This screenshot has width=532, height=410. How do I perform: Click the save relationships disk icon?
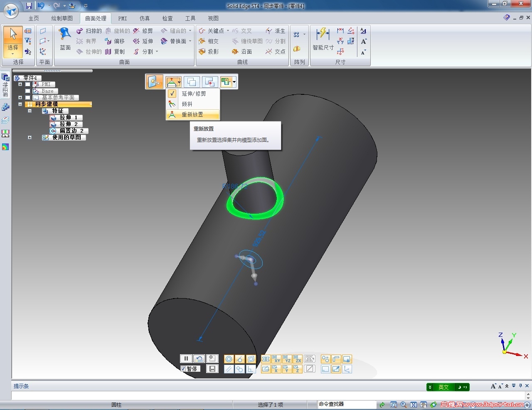[x=212, y=369]
